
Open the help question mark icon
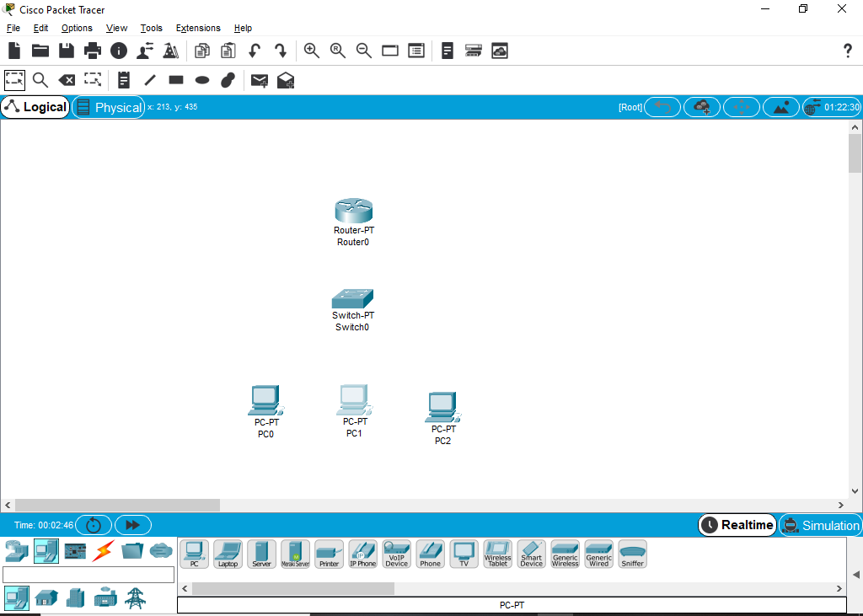coord(848,51)
